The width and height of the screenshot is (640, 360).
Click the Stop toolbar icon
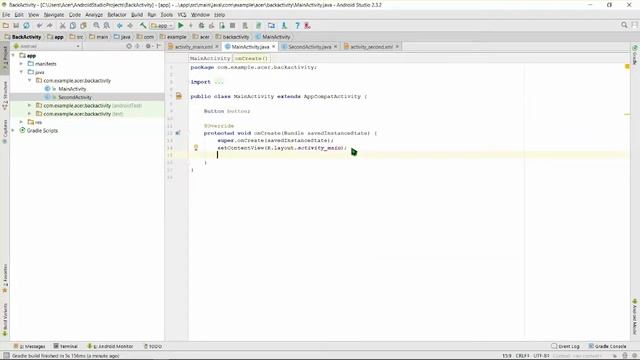[x=232, y=26]
